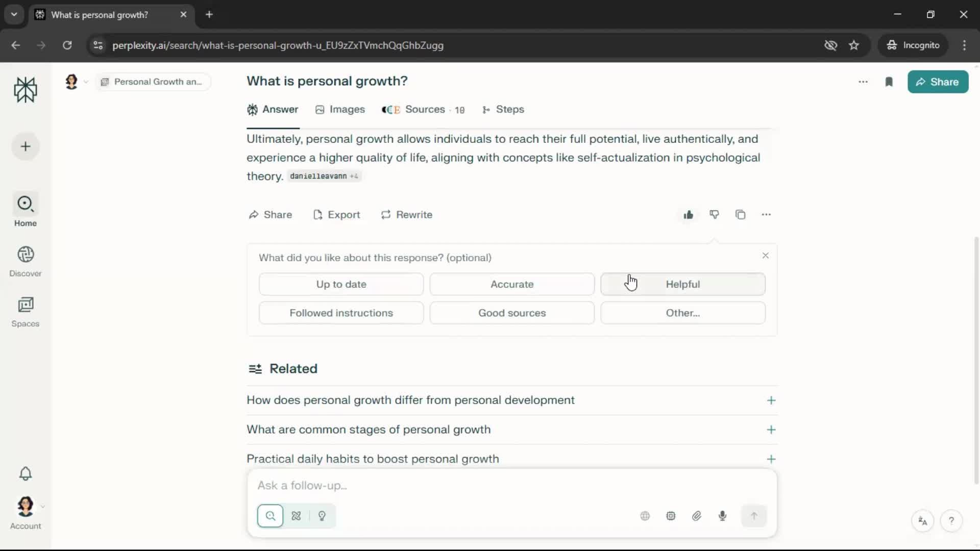This screenshot has height=551, width=980.
Task: Toggle the Good sources feedback option
Action: [x=512, y=313]
